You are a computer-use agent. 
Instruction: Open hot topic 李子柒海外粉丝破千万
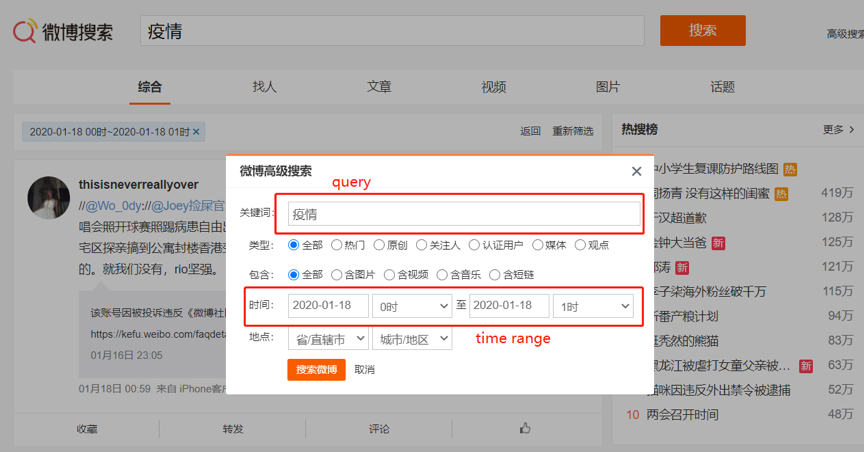(709, 292)
